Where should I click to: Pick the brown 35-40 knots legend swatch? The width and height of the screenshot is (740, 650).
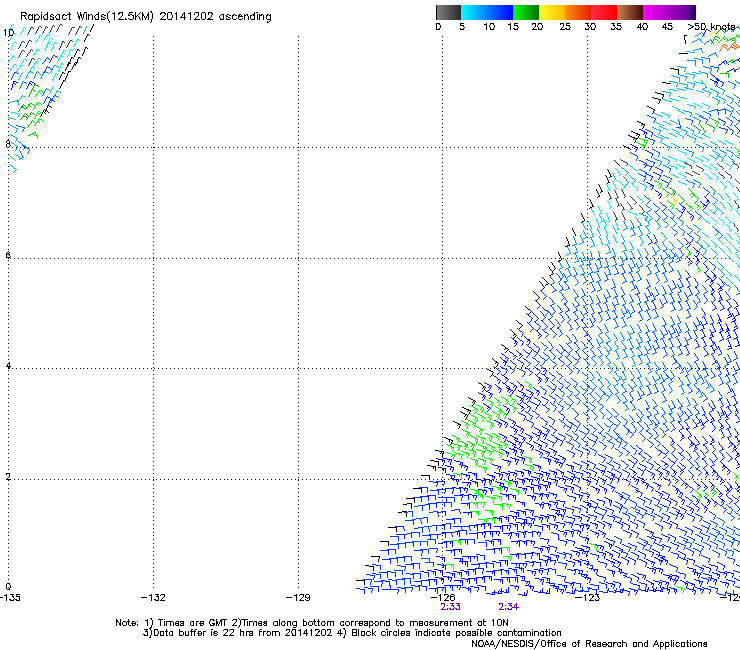pos(630,12)
